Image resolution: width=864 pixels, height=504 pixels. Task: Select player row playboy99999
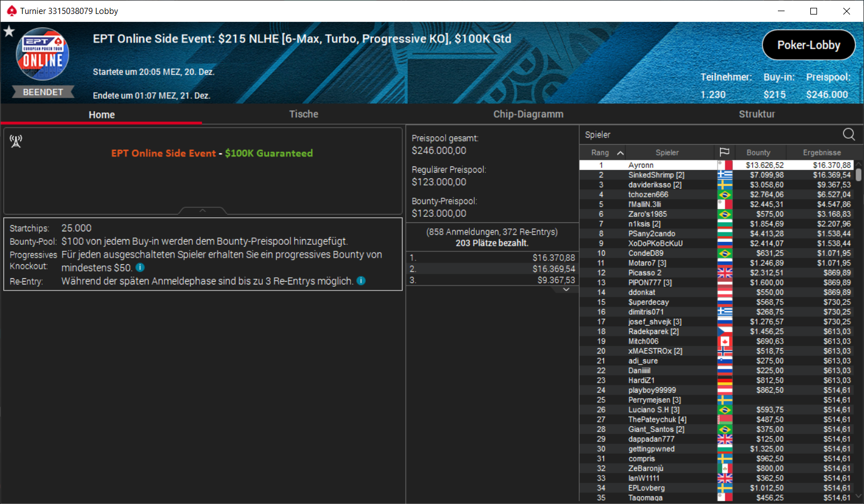click(x=717, y=390)
